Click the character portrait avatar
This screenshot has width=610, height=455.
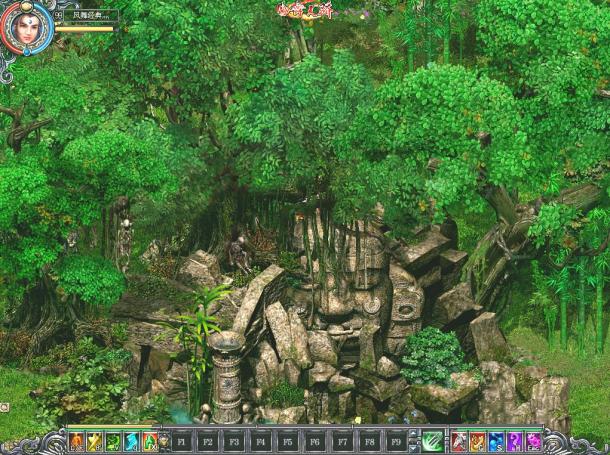pos(27,28)
